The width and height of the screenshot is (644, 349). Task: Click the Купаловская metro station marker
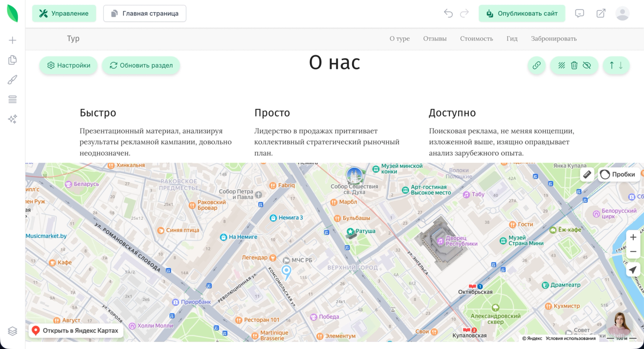[470, 333]
